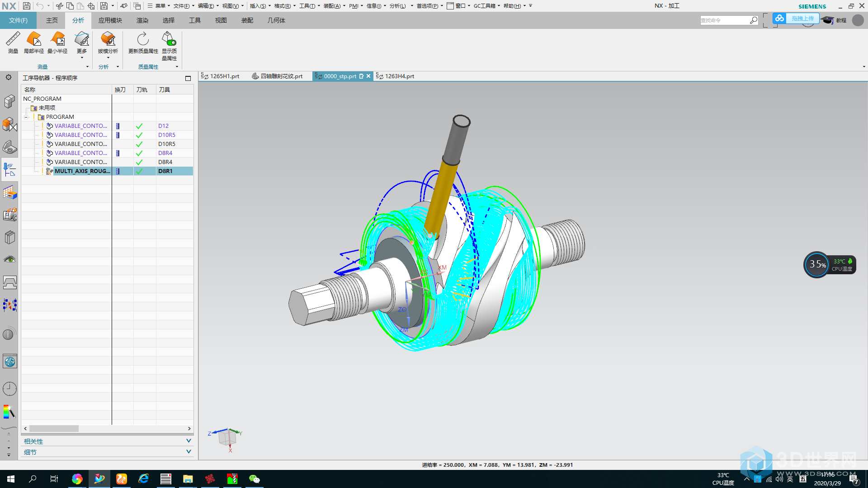This screenshot has width=868, height=488.
Task: Open the 文件(F) ribbon tab
Action: [x=18, y=20]
